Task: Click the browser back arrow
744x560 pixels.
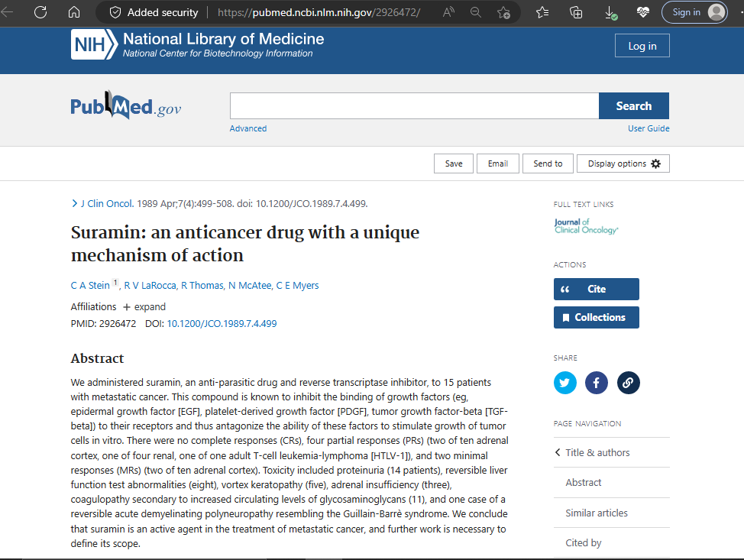Action: pos(7,12)
